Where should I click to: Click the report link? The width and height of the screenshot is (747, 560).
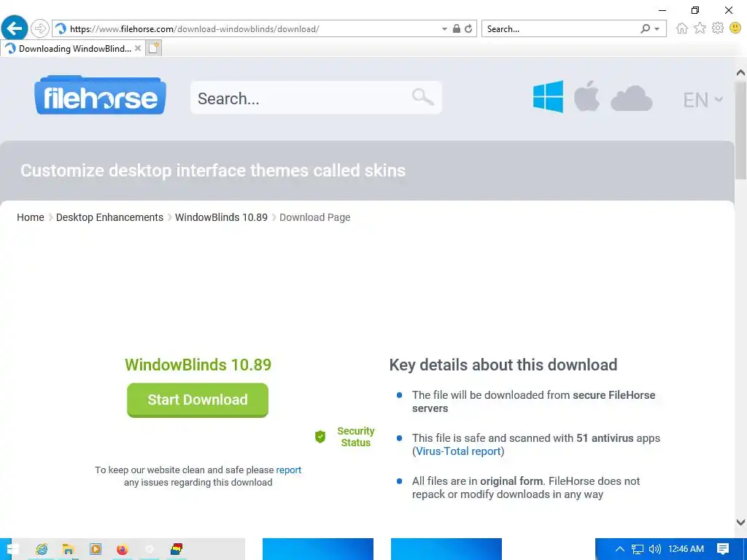click(289, 470)
